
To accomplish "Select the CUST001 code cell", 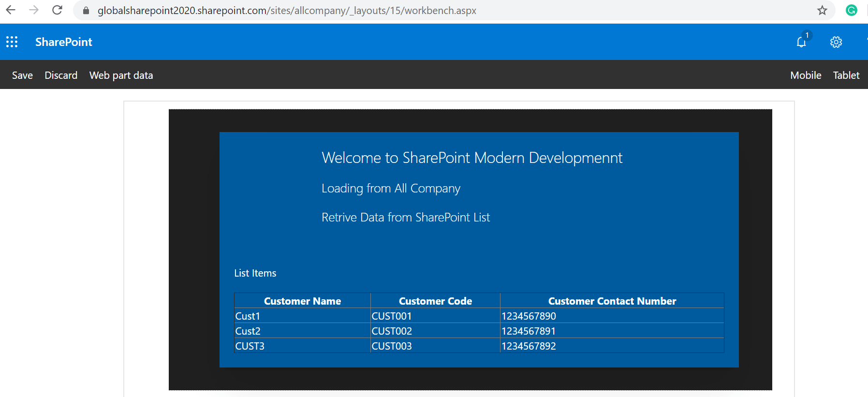I will click(x=436, y=316).
